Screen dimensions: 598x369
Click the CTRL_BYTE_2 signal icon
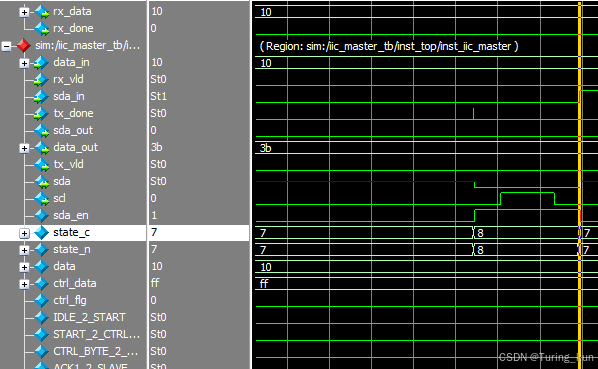click(x=42, y=351)
